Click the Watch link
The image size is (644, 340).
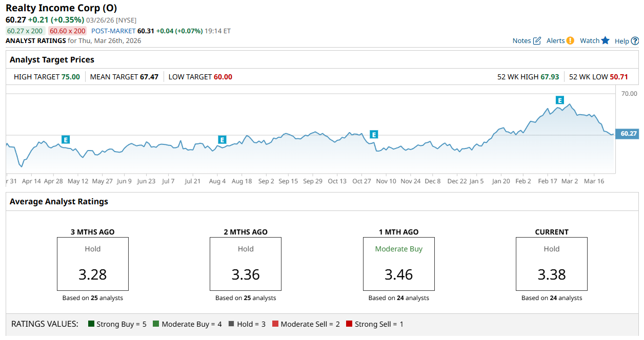pos(590,41)
